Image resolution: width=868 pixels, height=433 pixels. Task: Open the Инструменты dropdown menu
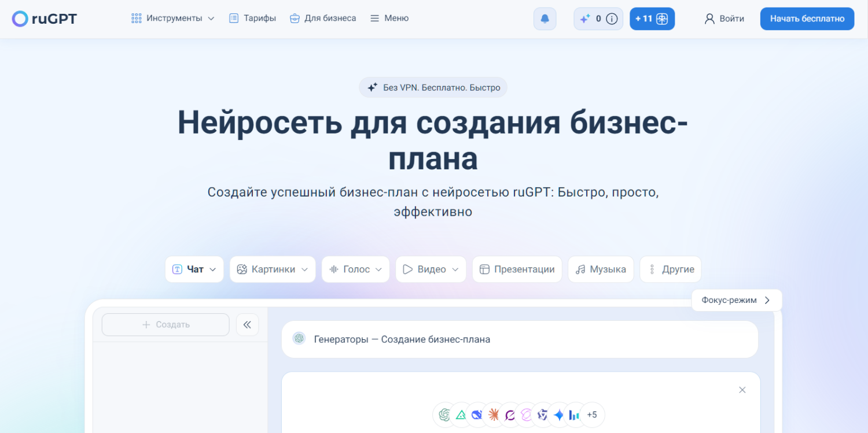(173, 18)
